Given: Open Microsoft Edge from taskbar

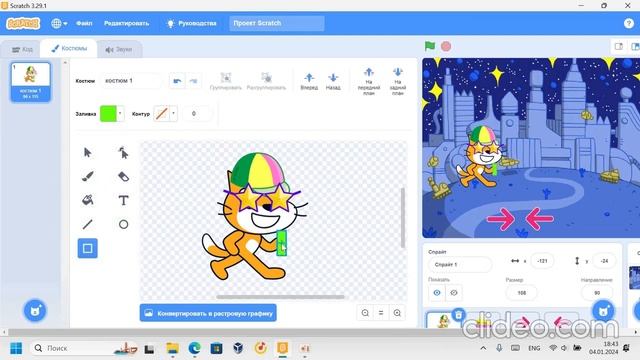Looking at the screenshot, I should [194, 348].
